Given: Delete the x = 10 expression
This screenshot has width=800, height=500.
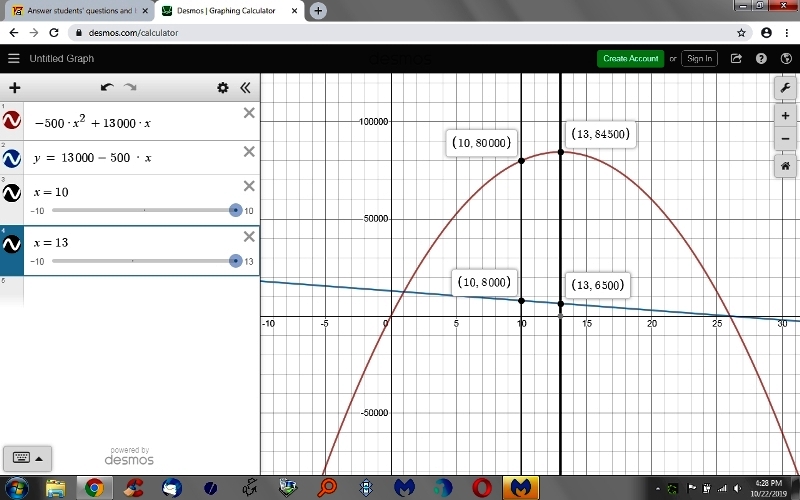Looking at the screenshot, I should pyautogui.click(x=249, y=186).
